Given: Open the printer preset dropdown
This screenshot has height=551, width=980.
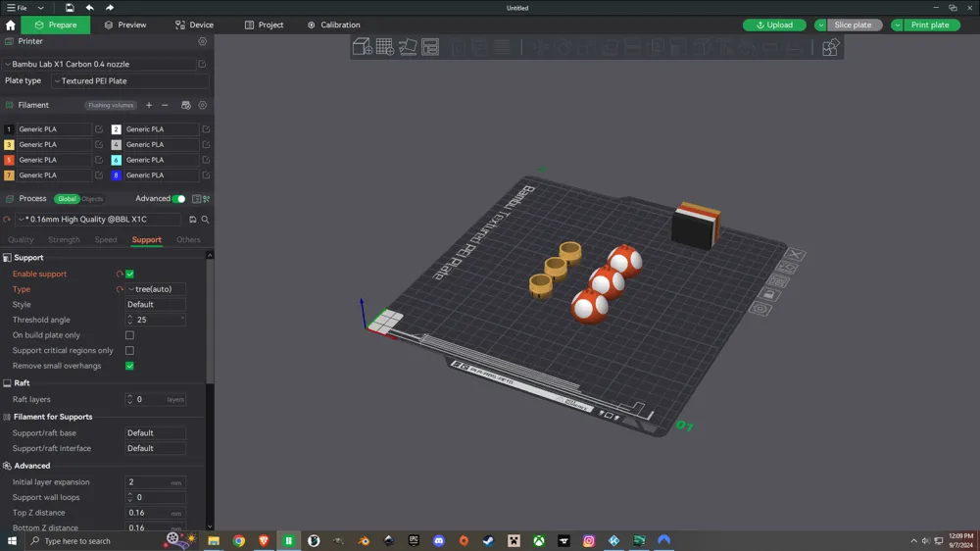Looking at the screenshot, I should tap(100, 65).
